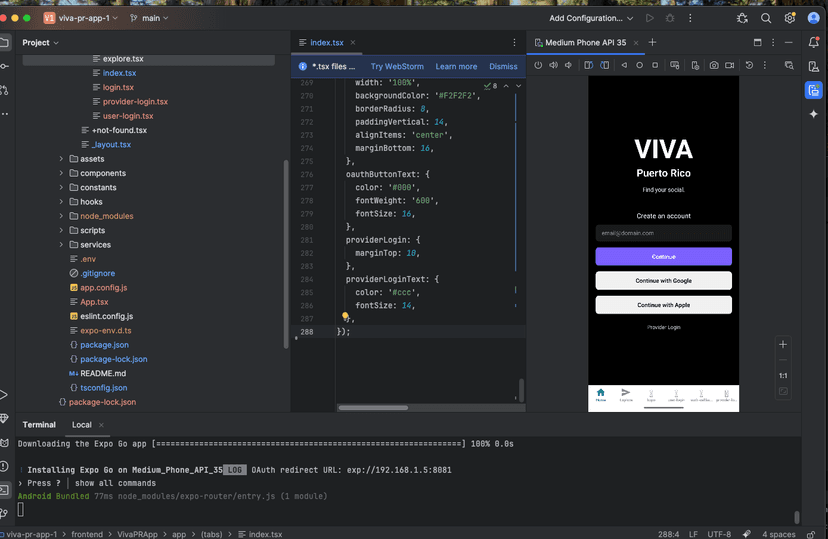Zoom in the emulator with plus
The width and height of the screenshot is (828, 539).
[x=783, y=344]
